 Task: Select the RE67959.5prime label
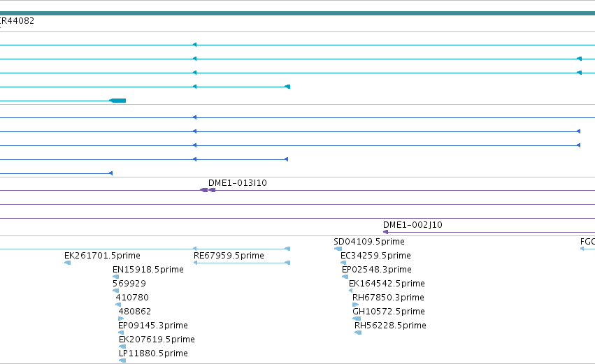click(229, 256)
